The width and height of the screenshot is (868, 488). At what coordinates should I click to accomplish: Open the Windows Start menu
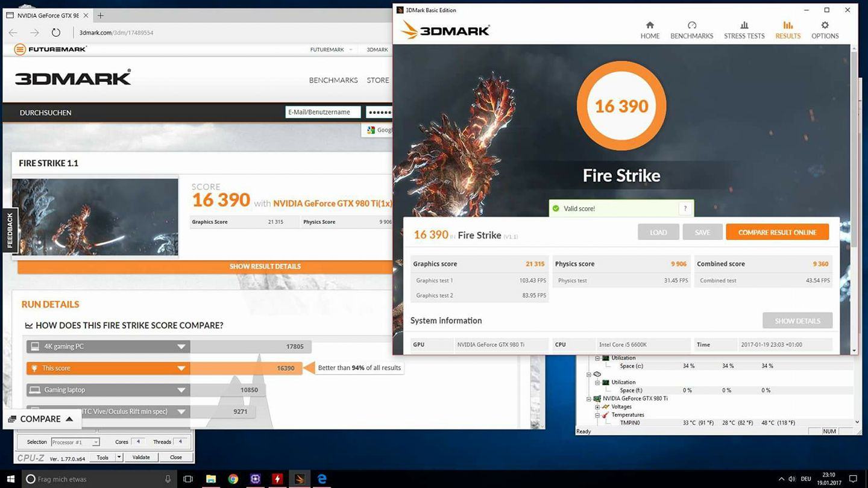[11, 479]
